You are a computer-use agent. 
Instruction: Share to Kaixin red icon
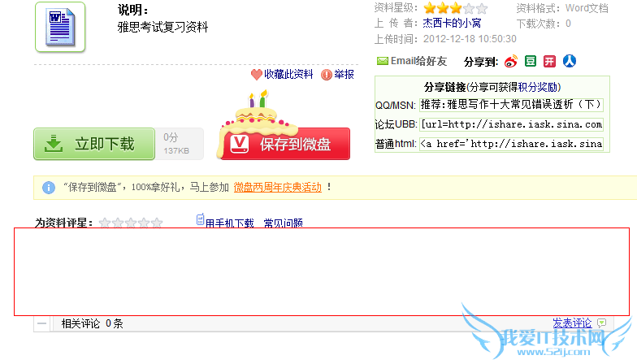(x=549, y=61)
